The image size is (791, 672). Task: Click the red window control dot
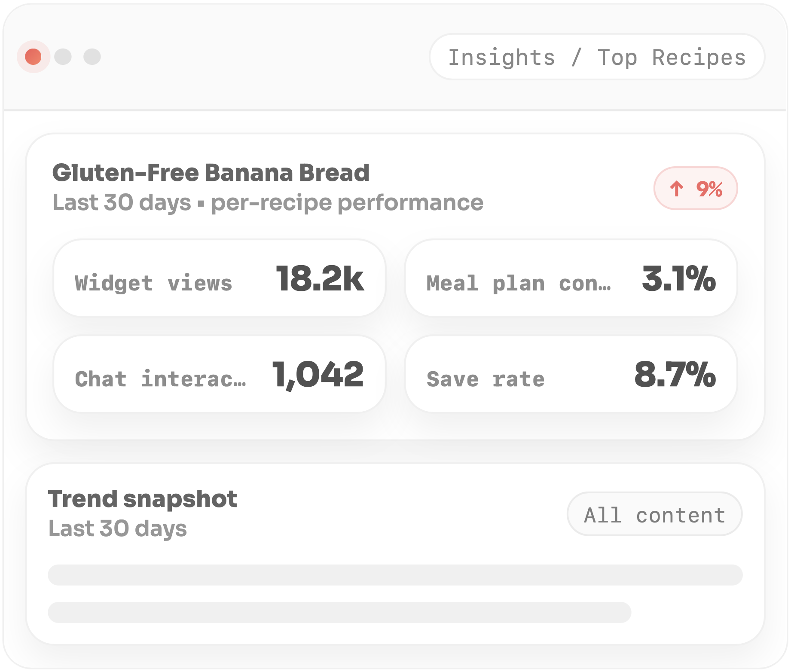(x=33, y=56)
